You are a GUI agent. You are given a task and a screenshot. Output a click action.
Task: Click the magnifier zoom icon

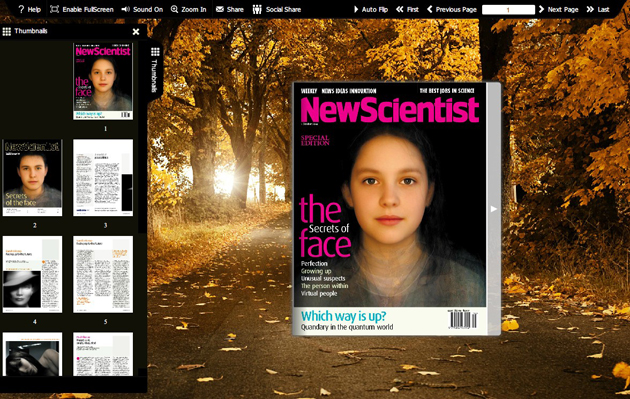click(174, 9)
